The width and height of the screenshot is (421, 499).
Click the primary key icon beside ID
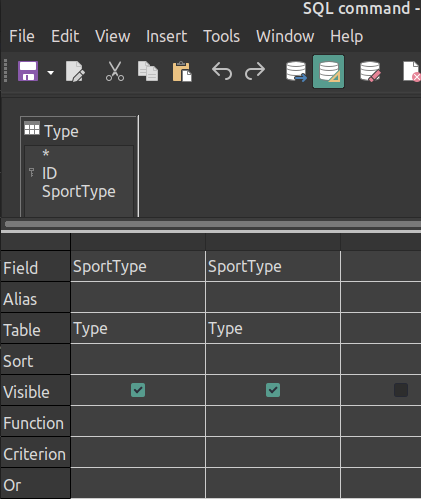tap(32, 172)
